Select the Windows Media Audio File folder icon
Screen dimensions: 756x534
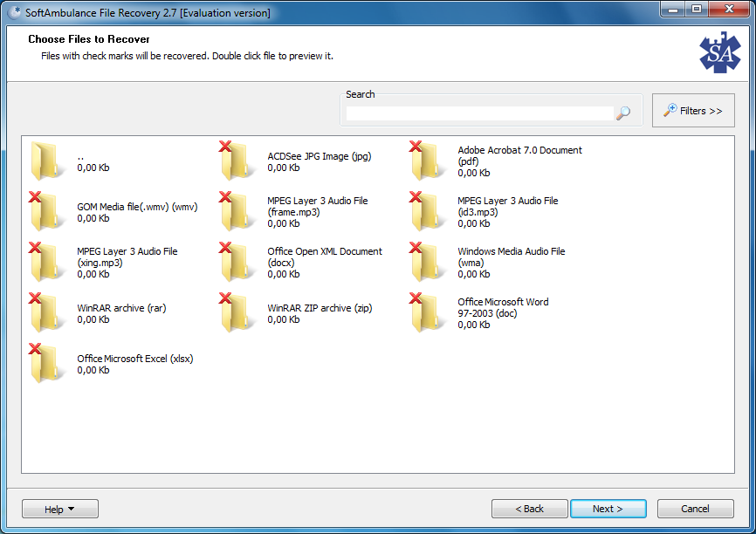(x=427, y=262)
